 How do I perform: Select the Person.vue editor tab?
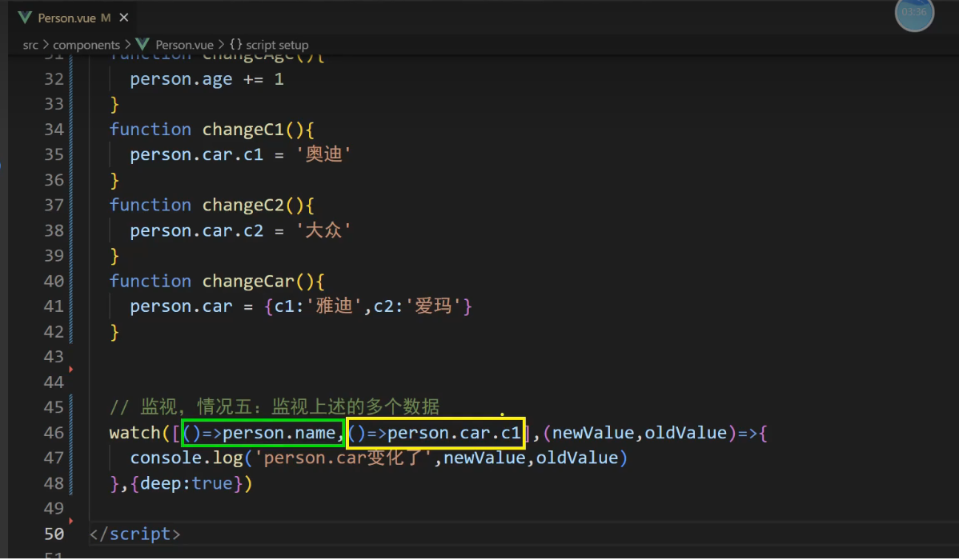pos(74,18)
